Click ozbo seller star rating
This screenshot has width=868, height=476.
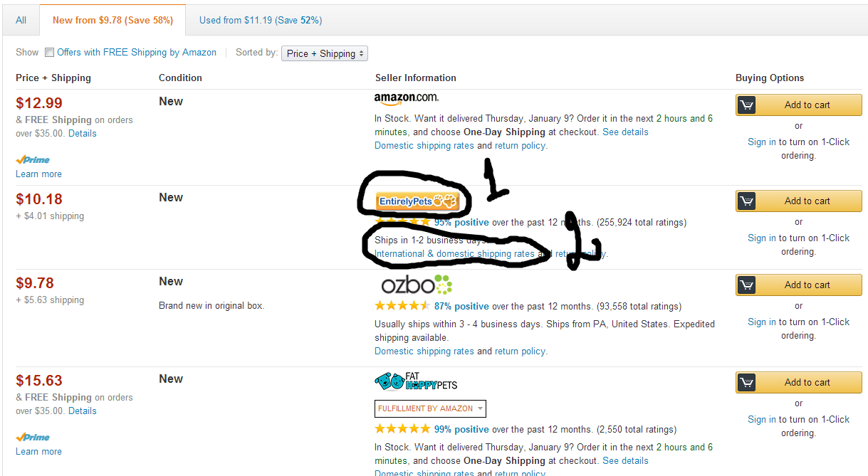[x=402, y=306]
